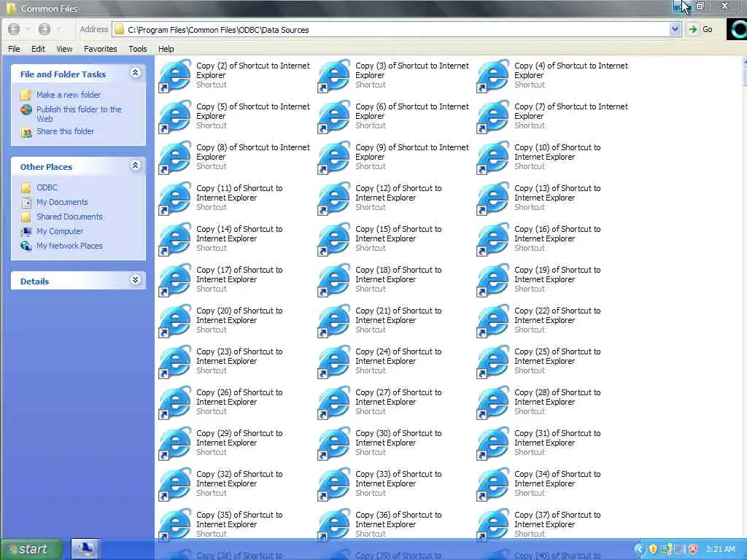Select Copy (25) of Shortcut to Internet Explorer icon

(494, 362)
